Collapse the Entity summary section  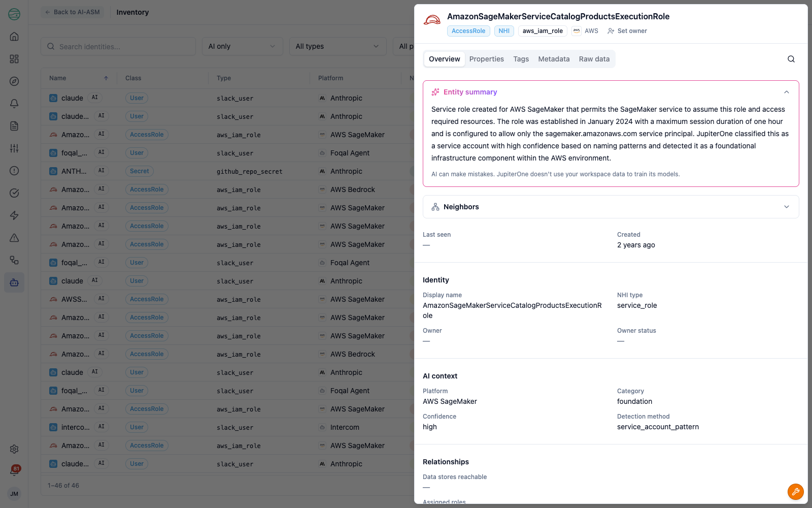787,92
